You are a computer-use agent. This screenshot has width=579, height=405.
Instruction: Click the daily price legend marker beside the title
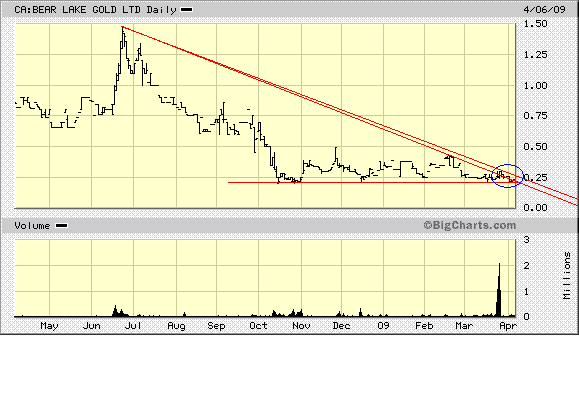(x=186, y=10)
